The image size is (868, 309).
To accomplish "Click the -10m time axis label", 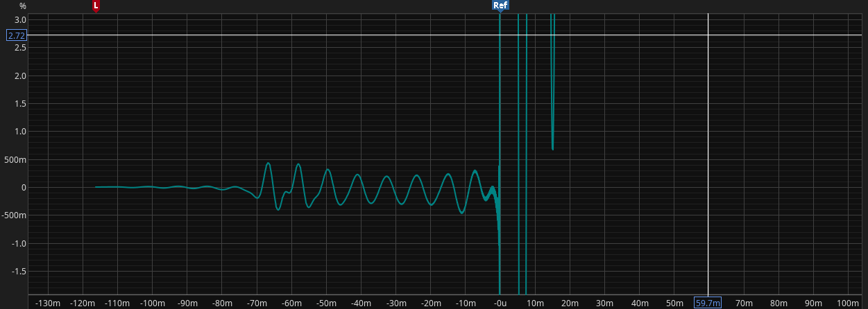I will click(465, 303).
